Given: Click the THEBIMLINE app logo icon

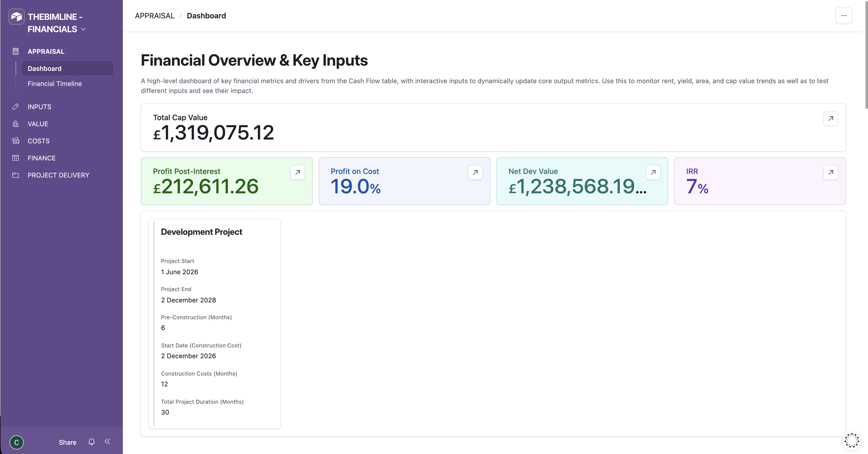Looking at the screenshot, I should click(16, 17).
